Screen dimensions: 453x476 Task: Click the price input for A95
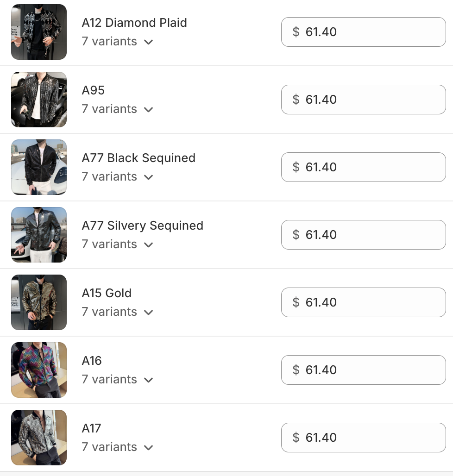[x=363, y=100]
